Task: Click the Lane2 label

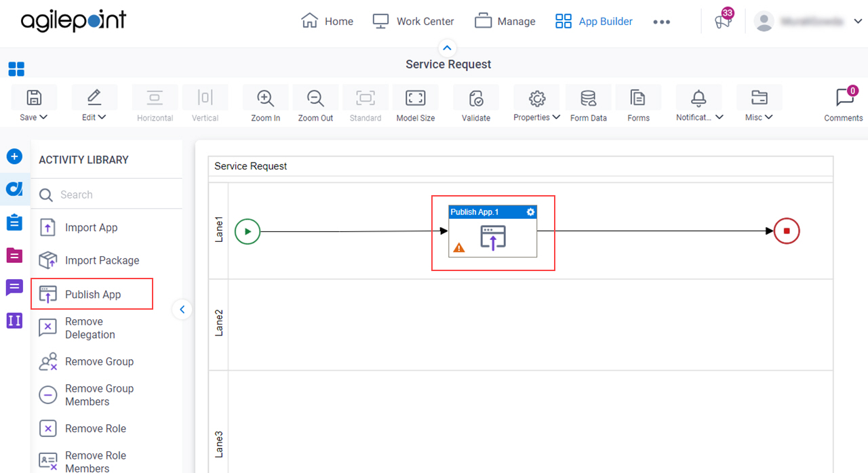Action: pos(218,323)
